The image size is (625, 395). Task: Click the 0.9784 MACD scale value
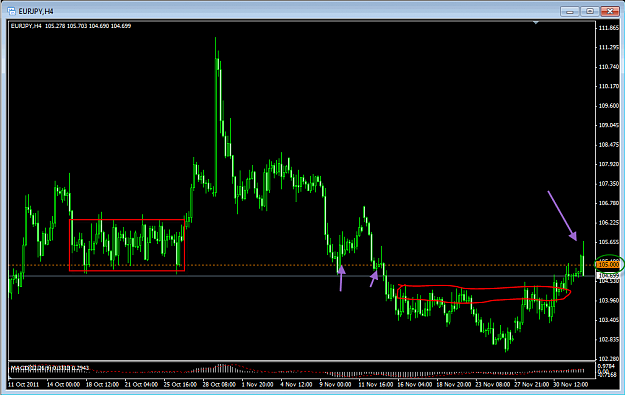point(606,366)
